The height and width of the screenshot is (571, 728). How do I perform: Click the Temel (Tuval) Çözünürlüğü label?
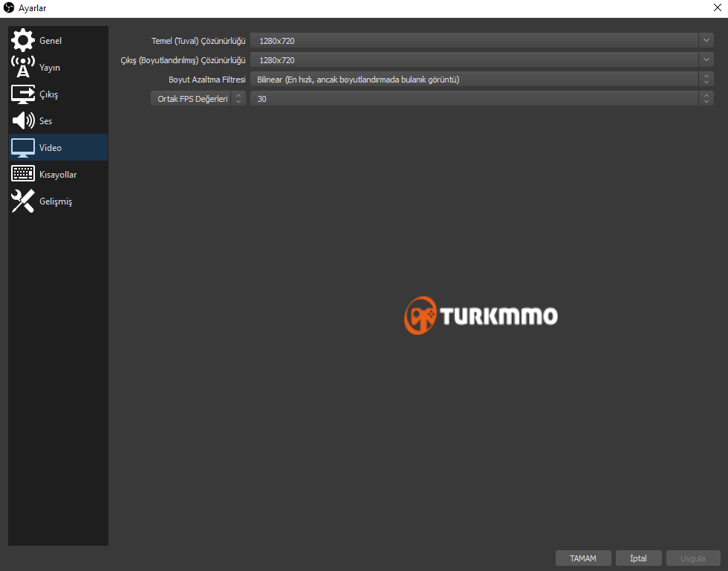pos(198,41)
